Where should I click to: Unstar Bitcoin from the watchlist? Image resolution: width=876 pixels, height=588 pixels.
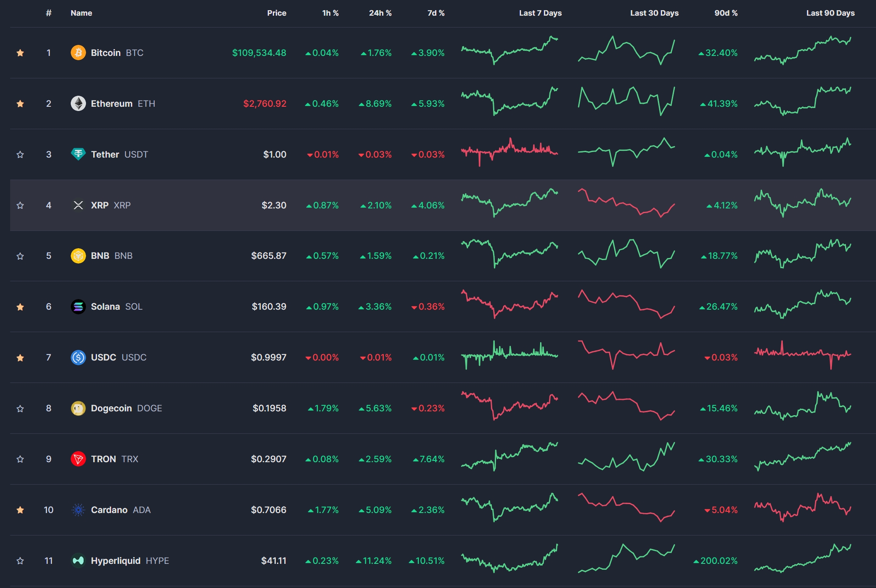[x=20, y=53]
